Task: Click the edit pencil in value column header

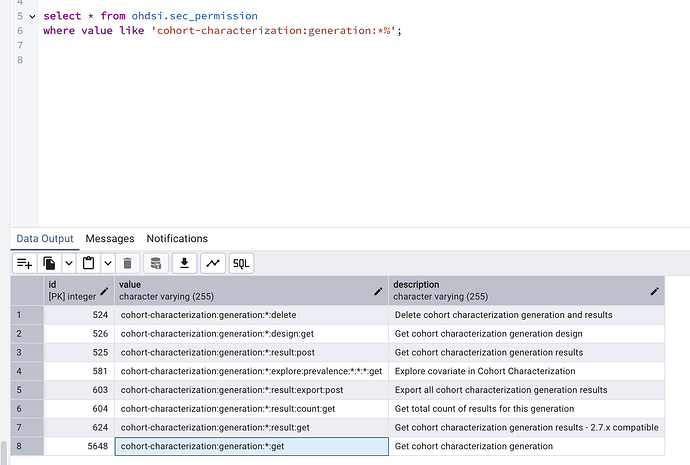Action: (x=378, y=291)
